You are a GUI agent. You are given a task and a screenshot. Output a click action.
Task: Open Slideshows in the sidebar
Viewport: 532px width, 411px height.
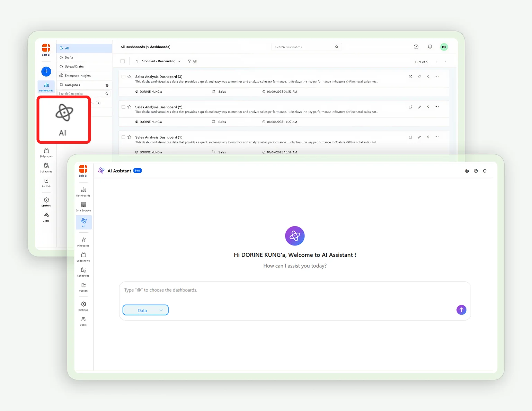83,256
